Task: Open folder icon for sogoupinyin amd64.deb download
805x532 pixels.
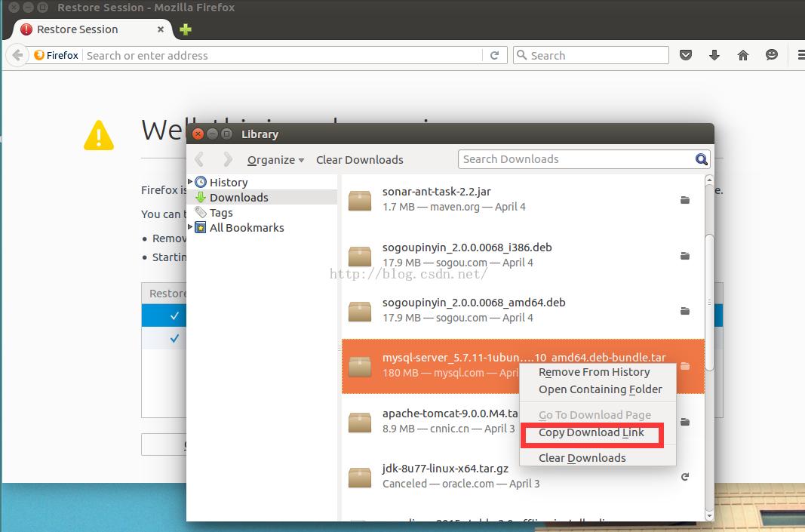Action: [685, 311]
